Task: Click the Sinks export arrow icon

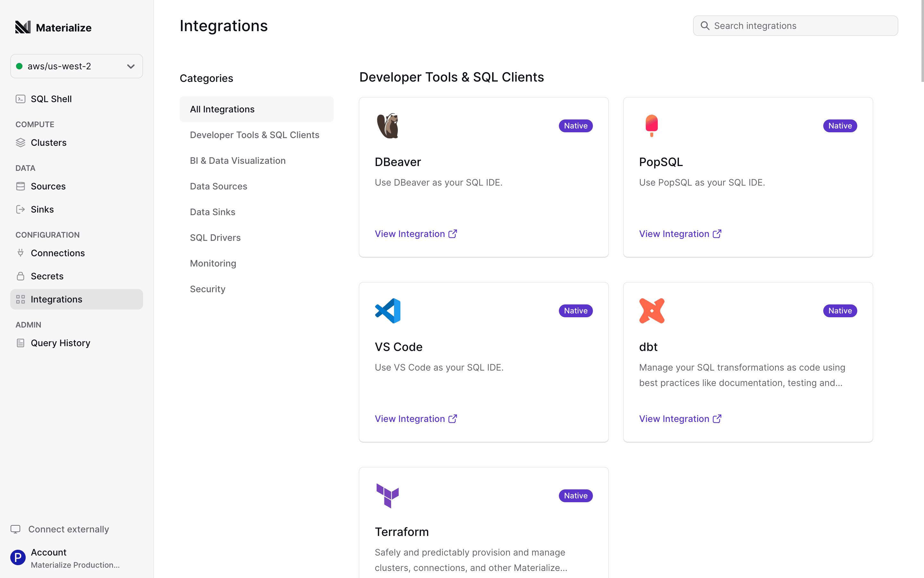Action: pyautogui.click(x=21, y=209)
